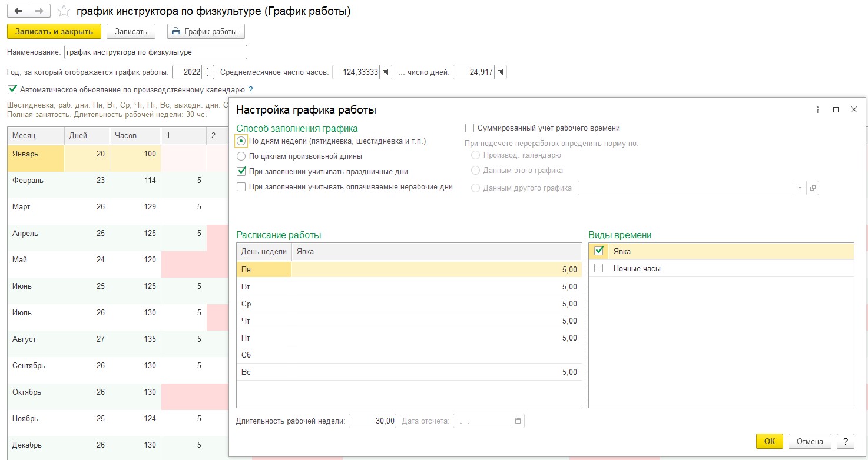Select the Январь month row

click(118, 158)
